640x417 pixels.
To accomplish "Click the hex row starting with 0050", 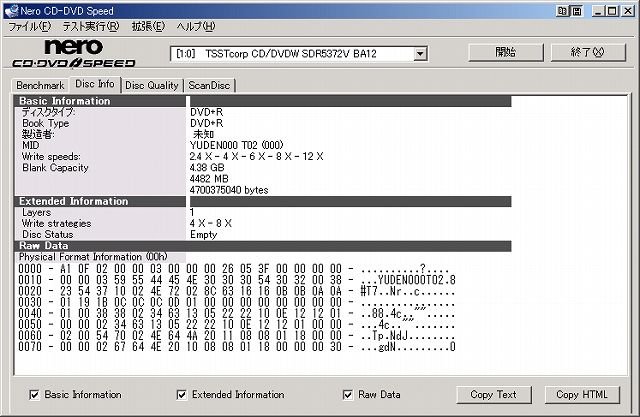I will [237, 324].
